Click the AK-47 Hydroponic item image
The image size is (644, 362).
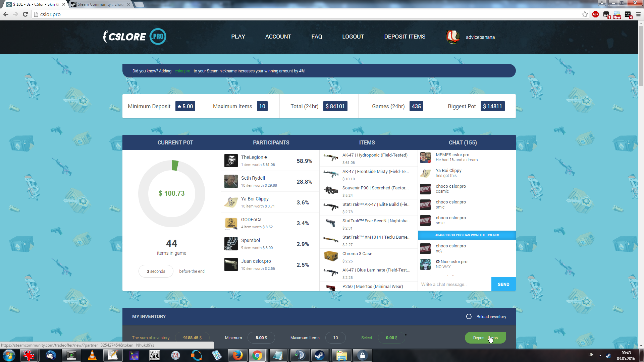[x=331, y=158]
